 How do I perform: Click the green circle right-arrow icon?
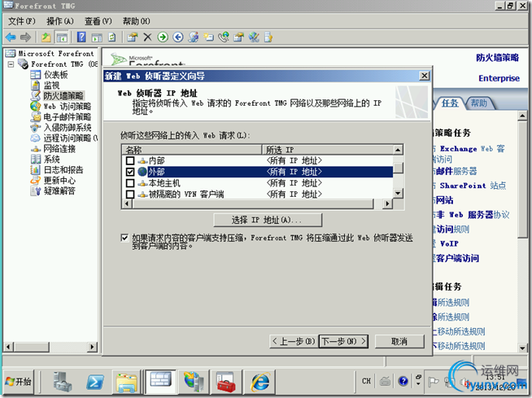tap(163, 37)
